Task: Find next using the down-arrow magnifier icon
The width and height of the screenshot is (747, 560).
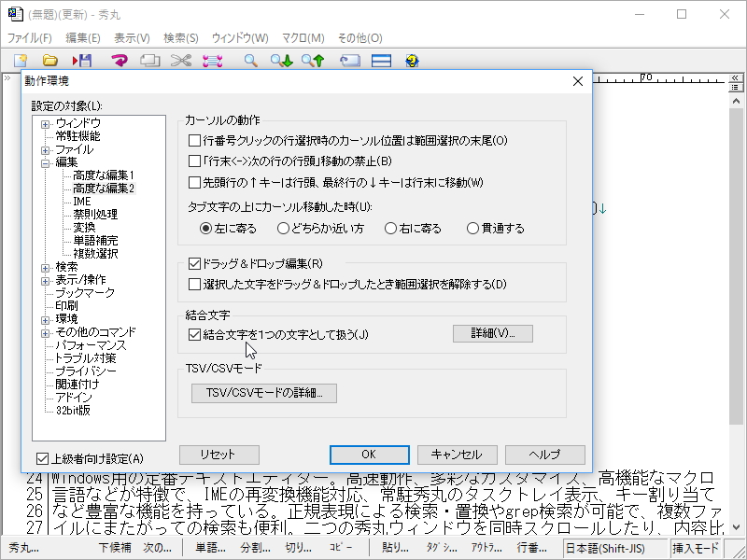Action: click(x=282, y=61)
